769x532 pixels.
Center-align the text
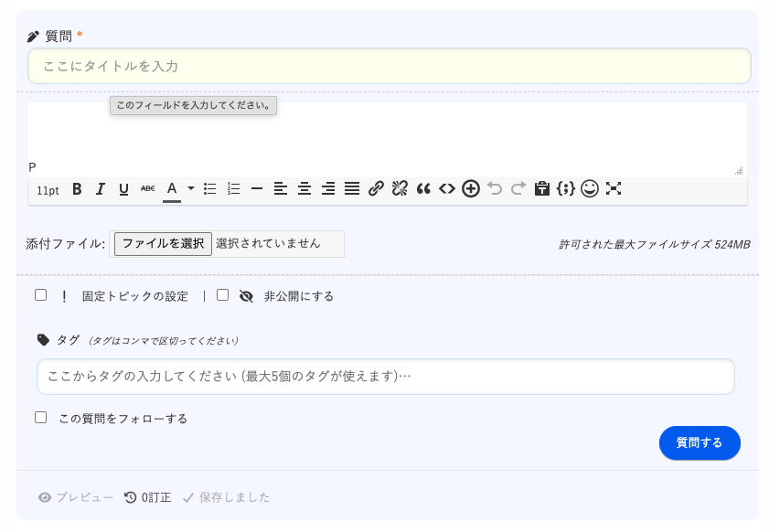(x=304, y=189)
